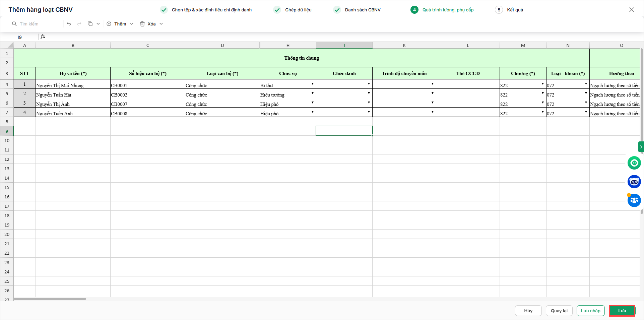Click the search magnifier icon

(14, 24)
